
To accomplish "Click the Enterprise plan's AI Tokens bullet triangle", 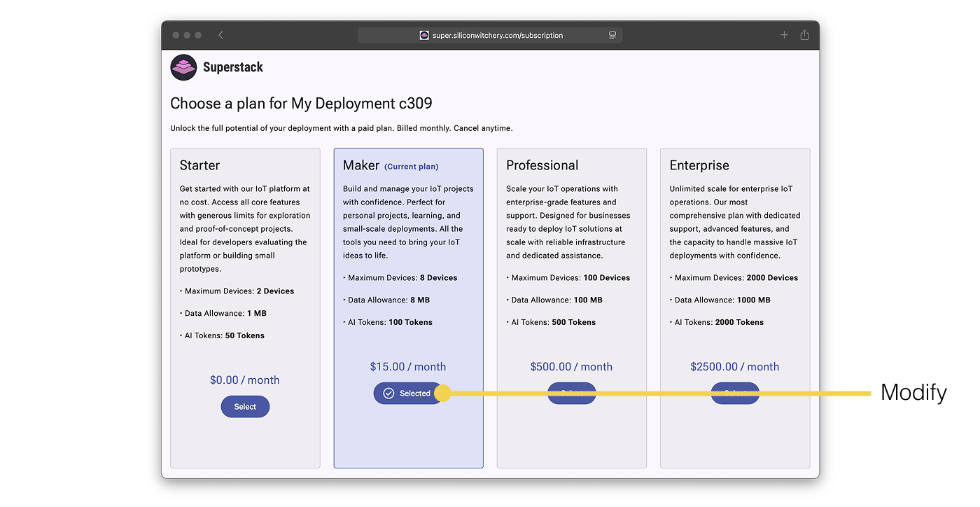I will (x=671, y=322).
